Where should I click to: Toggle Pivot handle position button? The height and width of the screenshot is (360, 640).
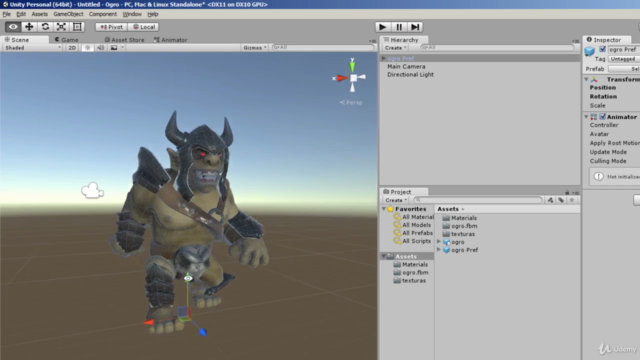point(111,27)
